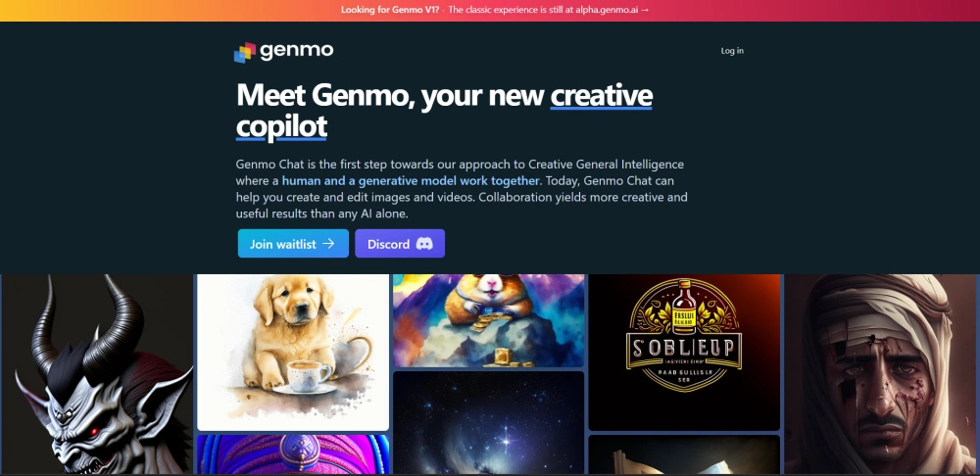Viewport: 980px width, 476px height.
Task: Open the bottle logo emblem image
Action: pyautogui.click(x=684, y=353)
